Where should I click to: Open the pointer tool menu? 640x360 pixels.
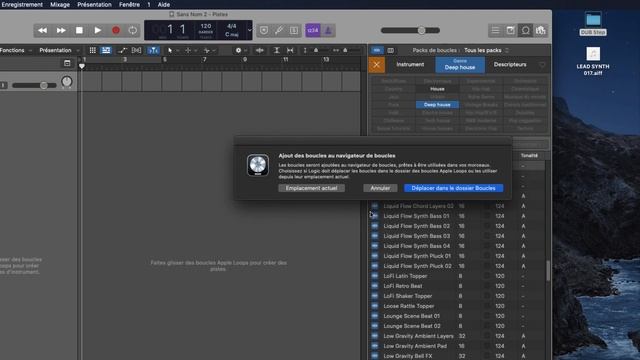click(x=172, y=50)
